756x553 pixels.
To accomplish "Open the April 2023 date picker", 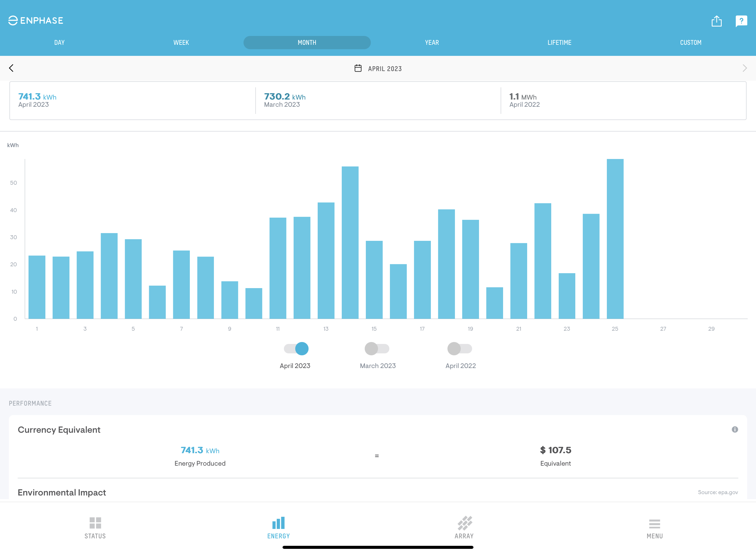I will click(378, 69).
